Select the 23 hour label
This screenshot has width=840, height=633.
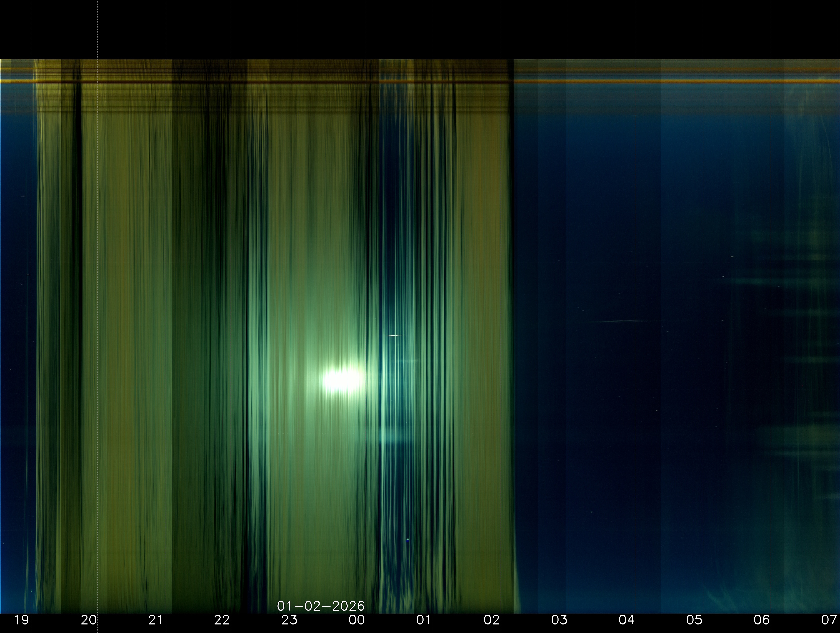289,620
